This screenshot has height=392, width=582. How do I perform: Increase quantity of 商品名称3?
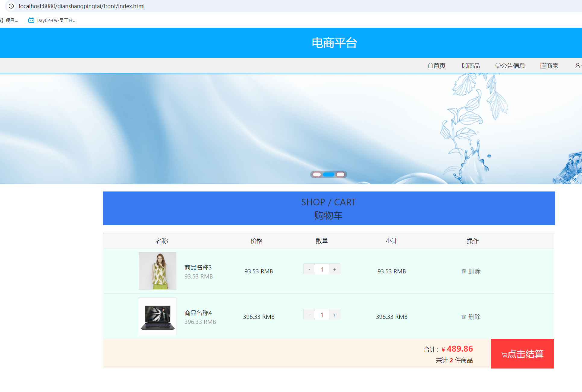[335, 269]
